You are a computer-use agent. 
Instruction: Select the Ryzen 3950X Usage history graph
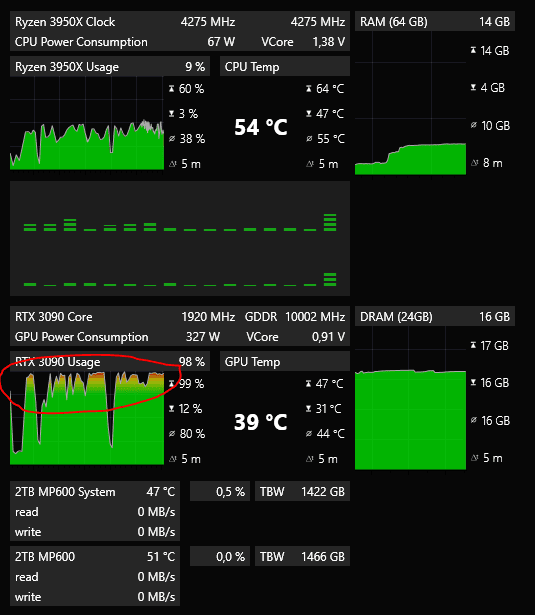click(87, 123)
